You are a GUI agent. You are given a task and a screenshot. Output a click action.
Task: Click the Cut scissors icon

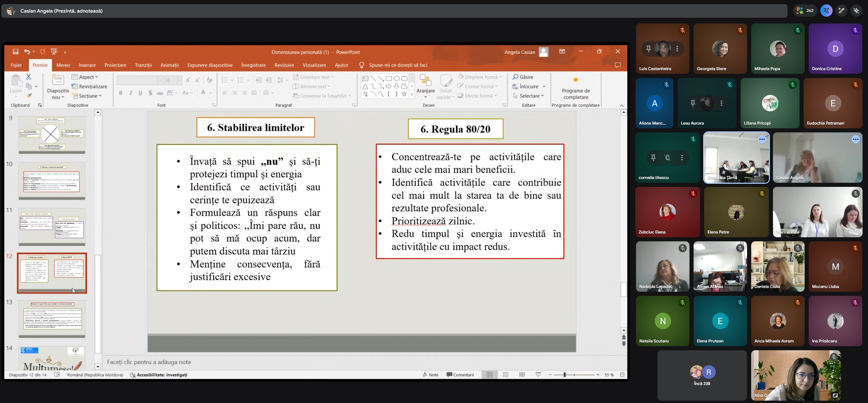pos(29,77)
